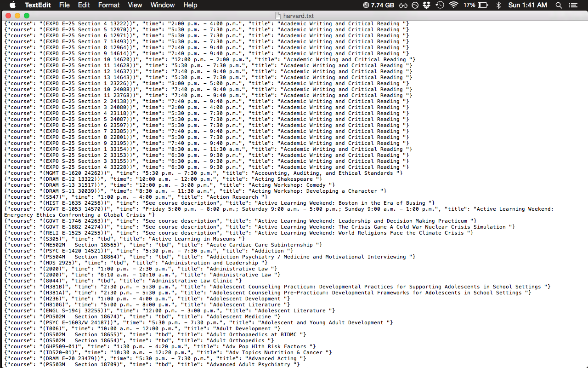
Task: Click the harvard.txt document proxy icon
Action: click(278, 15)
